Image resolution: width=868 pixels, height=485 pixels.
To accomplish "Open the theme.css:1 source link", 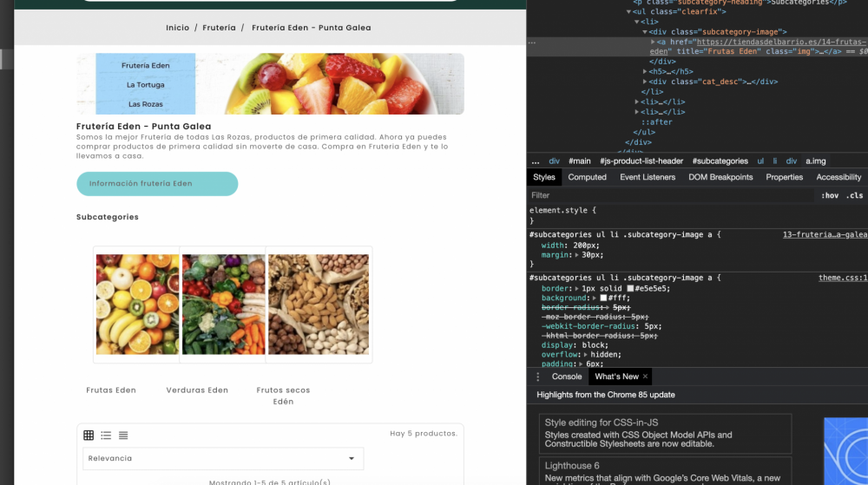I will (843, 279).
